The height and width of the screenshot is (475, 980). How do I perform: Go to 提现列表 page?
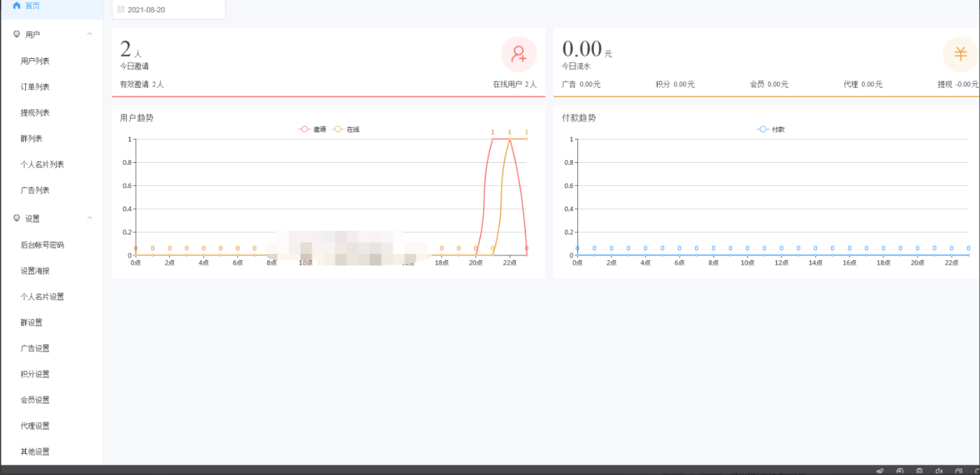coord(35,113)
